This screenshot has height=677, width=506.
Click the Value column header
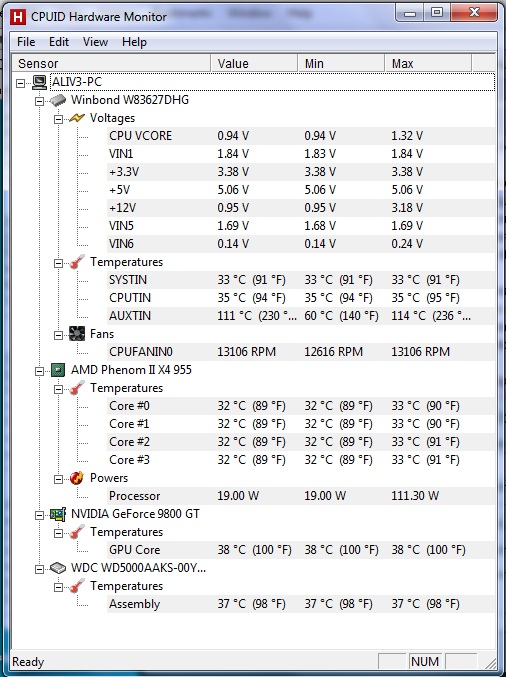[x=254, y=63]
